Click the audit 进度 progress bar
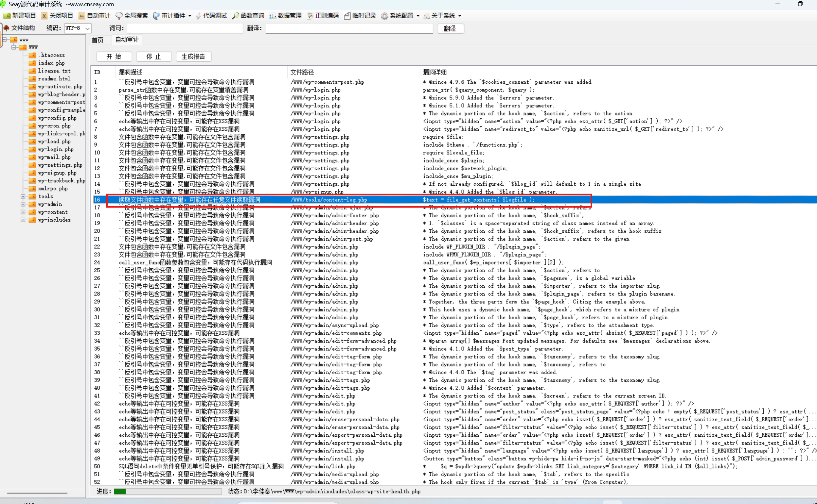The image size is (817, 504). (x=168, y=491)
